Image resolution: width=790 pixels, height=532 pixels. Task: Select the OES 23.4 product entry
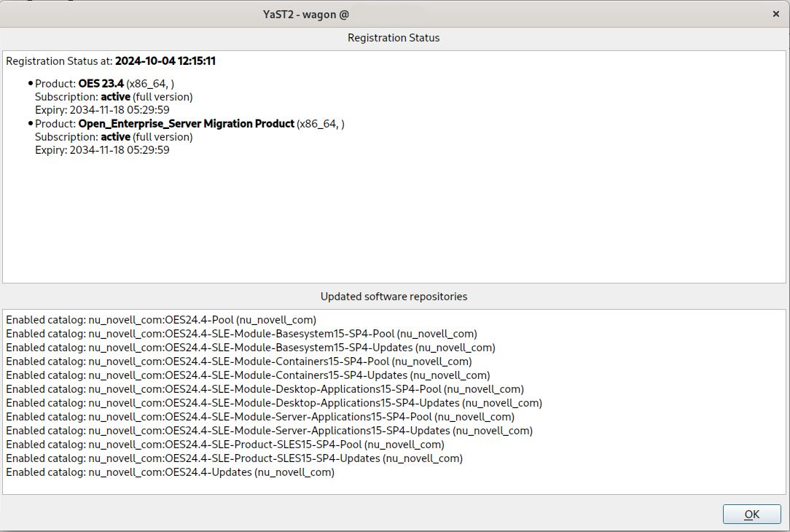104,83
